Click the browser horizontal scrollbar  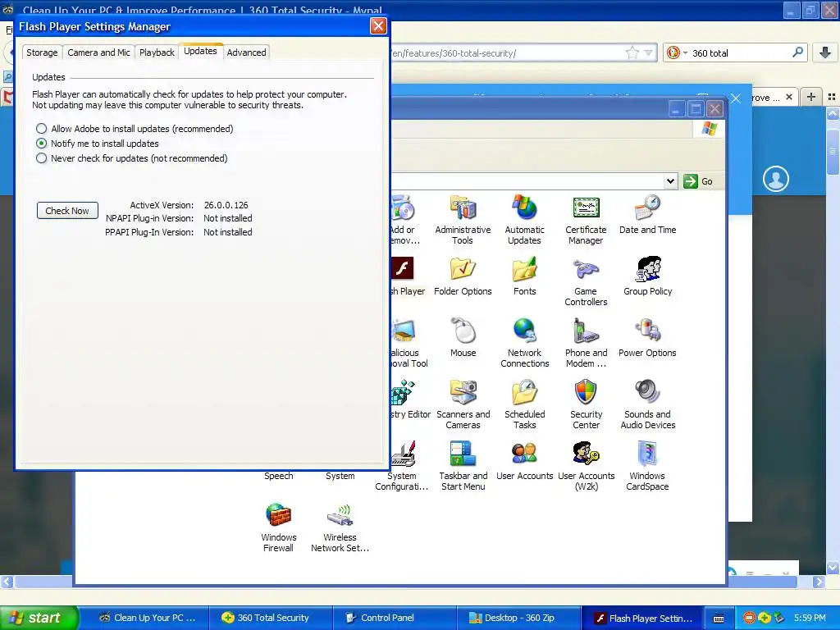point(404,582)
